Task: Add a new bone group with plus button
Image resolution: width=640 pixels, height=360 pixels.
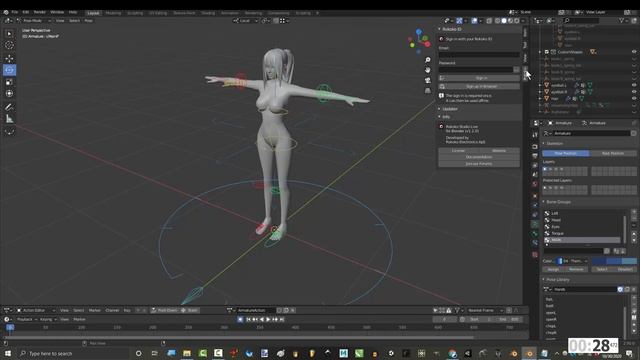Action: point(634,212)
